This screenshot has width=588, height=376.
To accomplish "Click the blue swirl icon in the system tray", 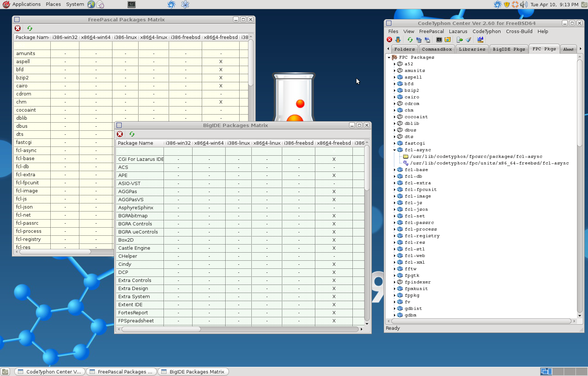I will [498, 4].
